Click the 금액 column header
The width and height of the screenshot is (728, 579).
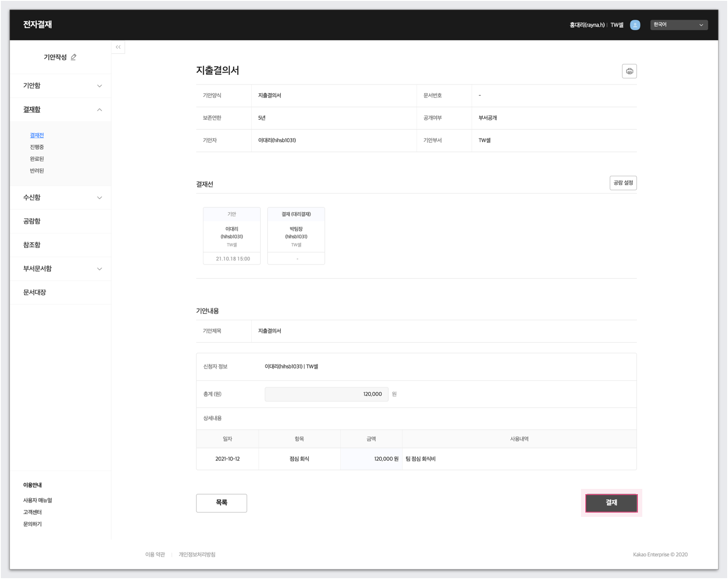pos(371,439)
